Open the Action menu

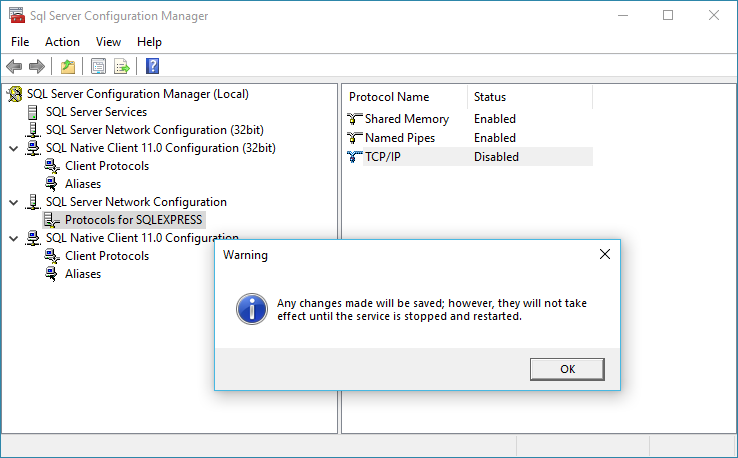click(62, 42)
